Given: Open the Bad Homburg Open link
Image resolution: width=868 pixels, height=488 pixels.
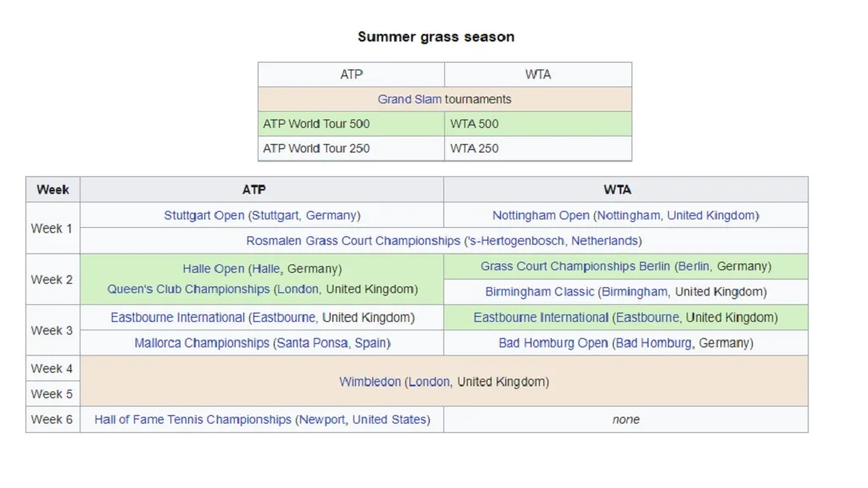Looking at the screenshot, I should click(x=554, y=343).
